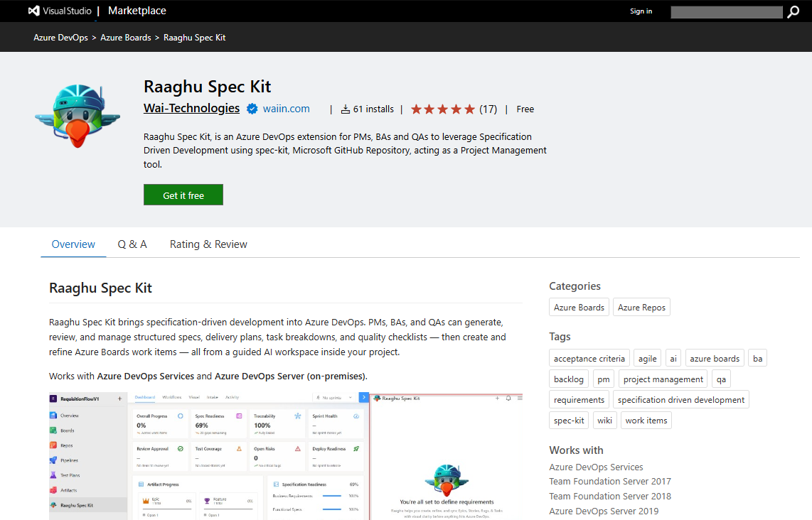The image size is (812, 520).
Task: Click Team Foundation Server 2018 text
Action: click(610, 496)
